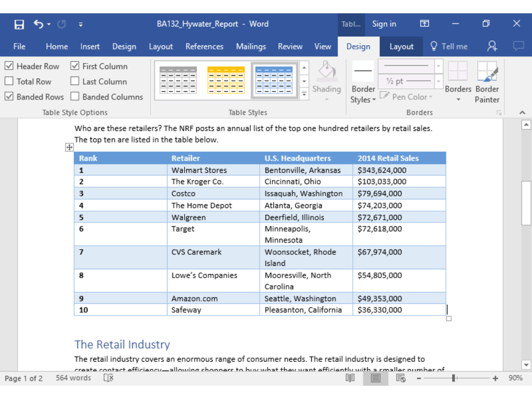This screenshot has height=399, width=532.
Task: Open the Comments speech bubble icon
Action: (518, 46)
